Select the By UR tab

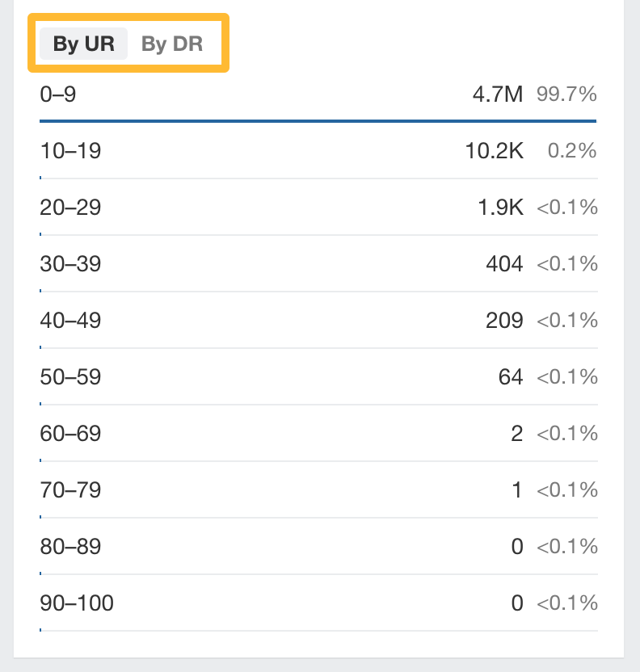click(x=83, y=44)
